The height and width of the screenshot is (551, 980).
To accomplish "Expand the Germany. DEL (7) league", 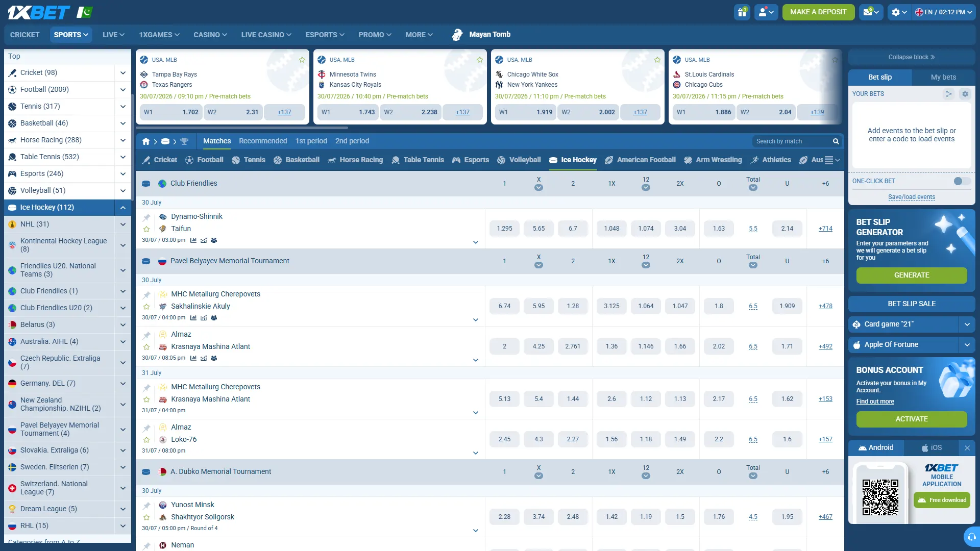I will tap(123, 384).
